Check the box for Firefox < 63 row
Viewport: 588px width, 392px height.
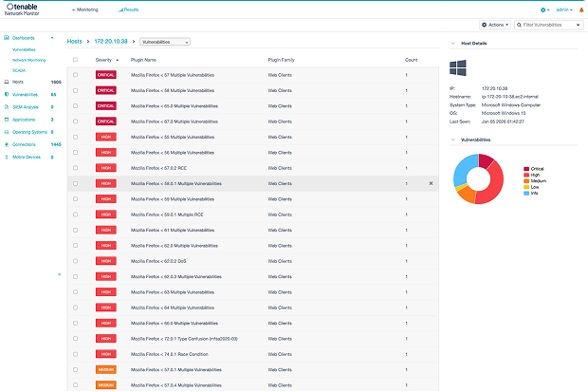[75, 292]
